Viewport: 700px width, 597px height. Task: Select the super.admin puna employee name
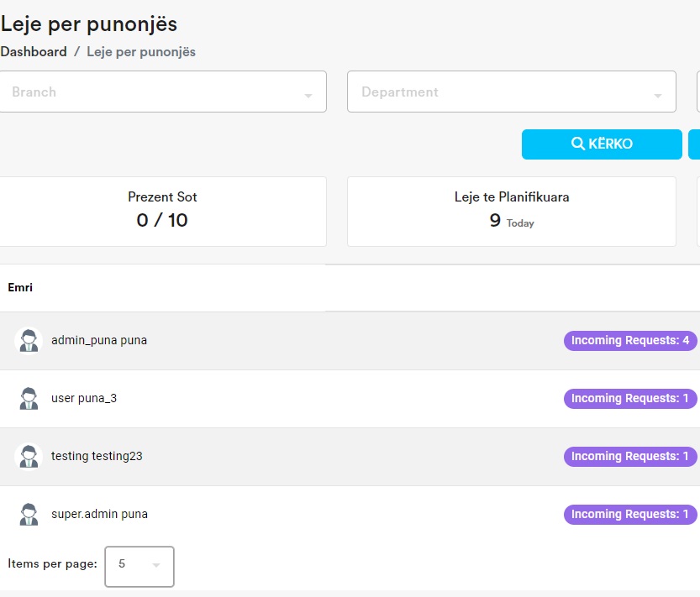99,515
